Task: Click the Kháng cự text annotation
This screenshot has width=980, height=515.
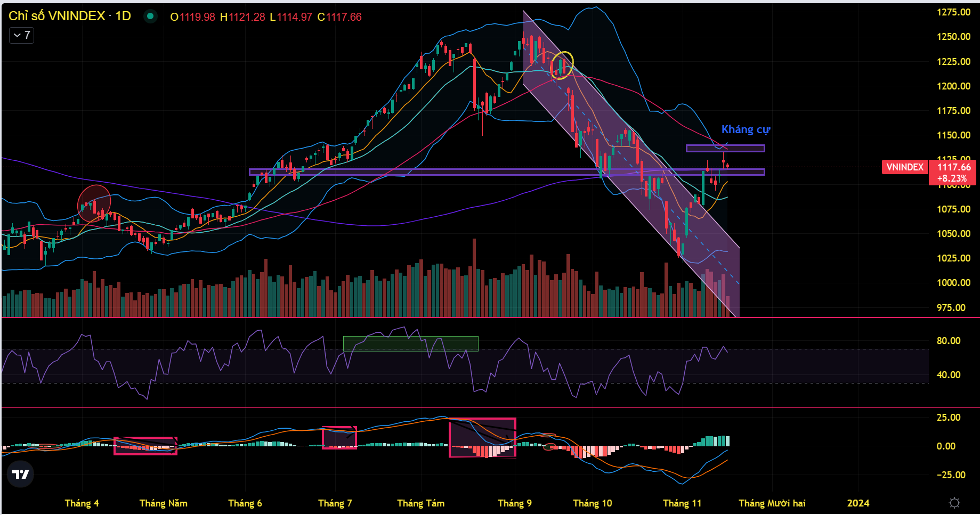Action: coord(745,129)
